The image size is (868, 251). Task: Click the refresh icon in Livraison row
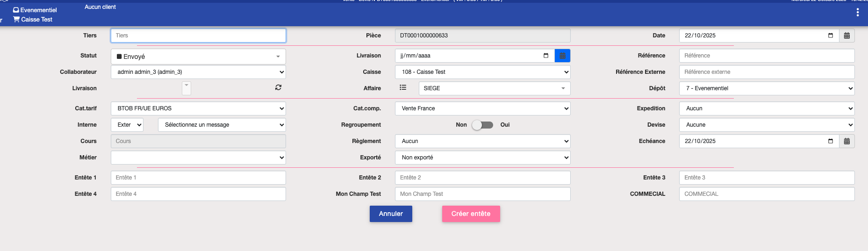(278, 87)
